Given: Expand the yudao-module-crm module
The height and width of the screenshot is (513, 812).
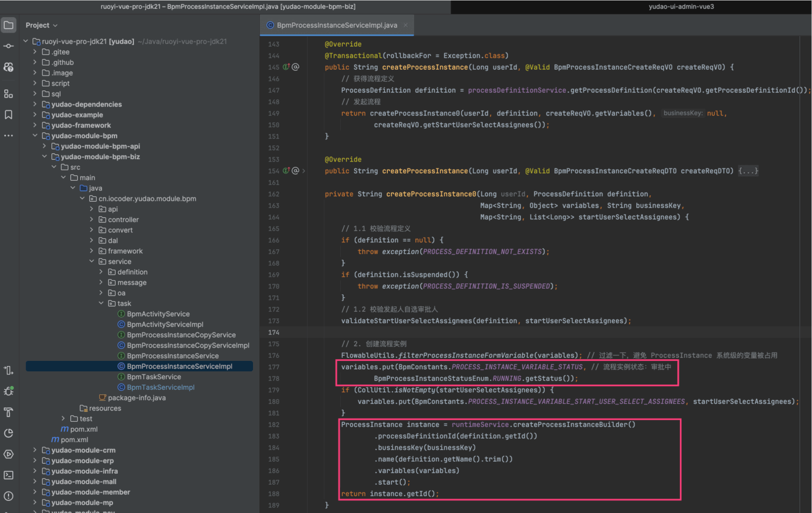Looking at the screenshot, I should (35, 450).
